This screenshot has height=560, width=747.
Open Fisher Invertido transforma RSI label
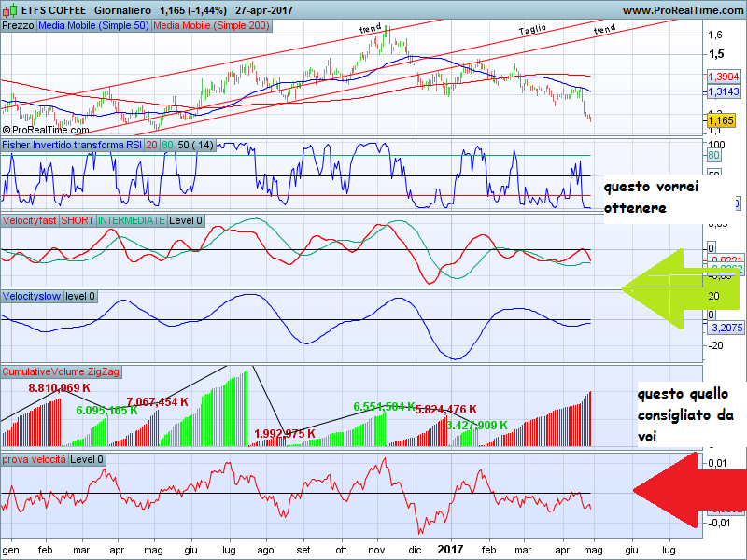(x=72, y=146)
